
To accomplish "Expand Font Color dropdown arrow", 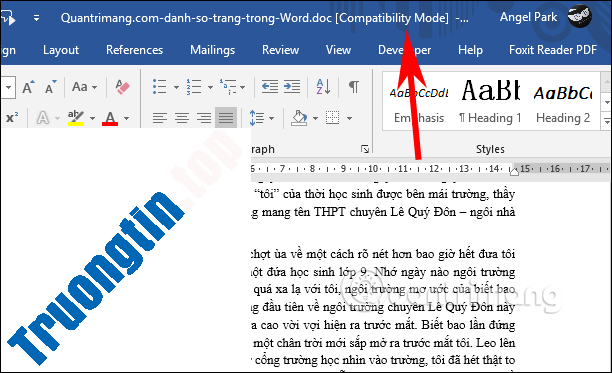I will tap(126, 118).
